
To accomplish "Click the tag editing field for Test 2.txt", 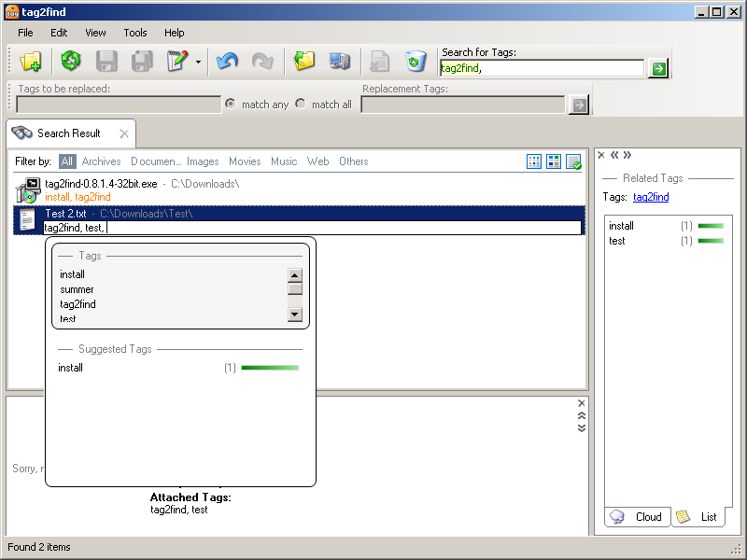I will (313, 228).
